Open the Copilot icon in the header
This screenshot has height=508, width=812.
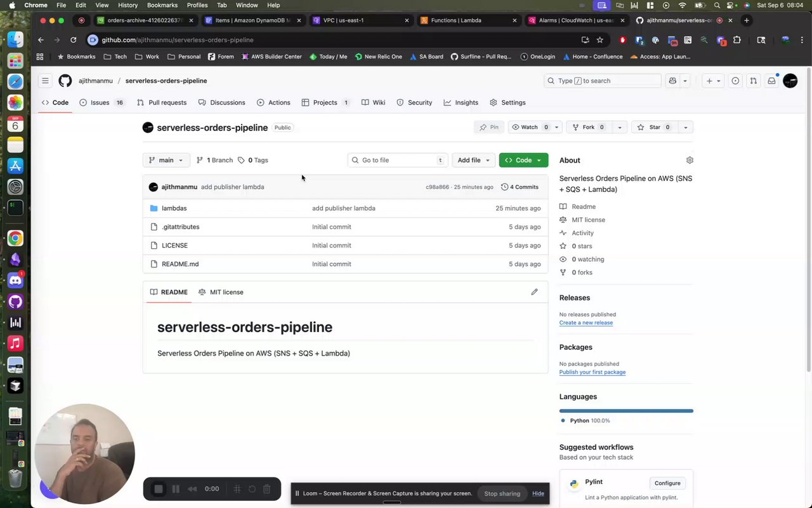672,81
